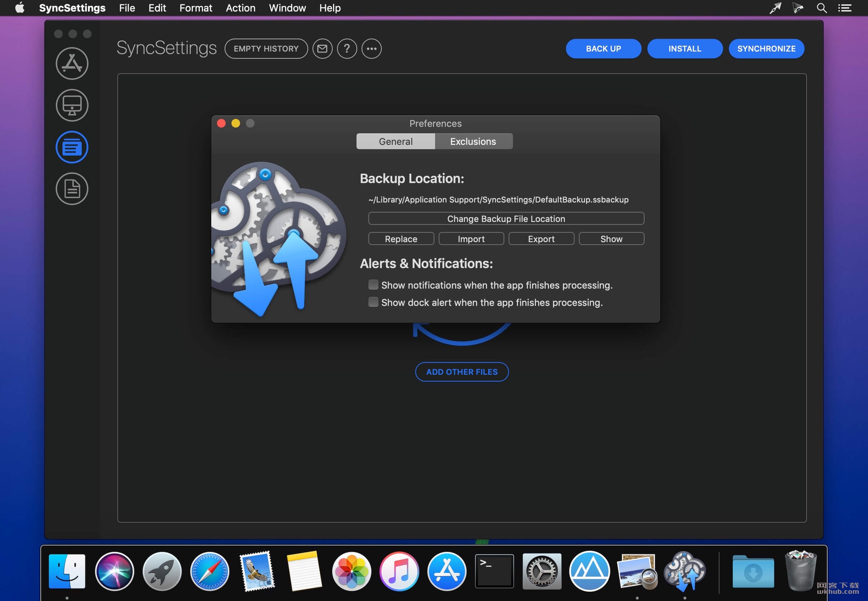Open Finder from the dock
Image resolution: width=868 pixels, height=601 pixels.
pyautogui.click(x=67, y=571)
